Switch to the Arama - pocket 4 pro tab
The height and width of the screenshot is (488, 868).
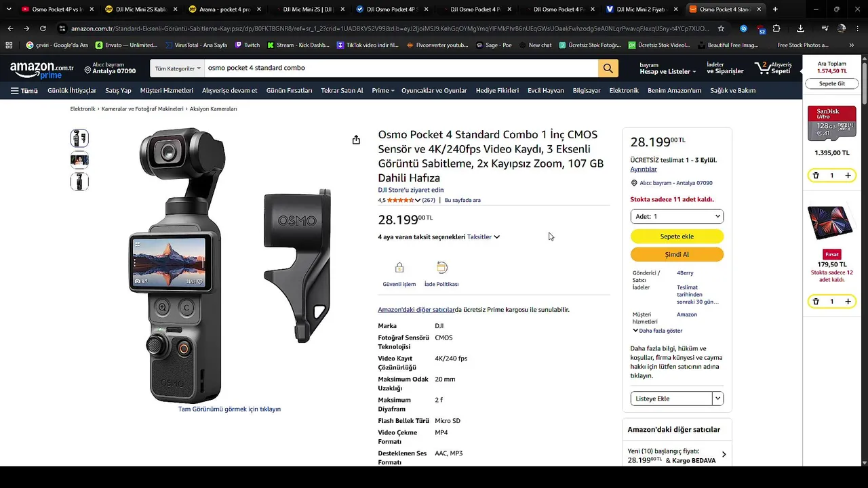(225, 9)
